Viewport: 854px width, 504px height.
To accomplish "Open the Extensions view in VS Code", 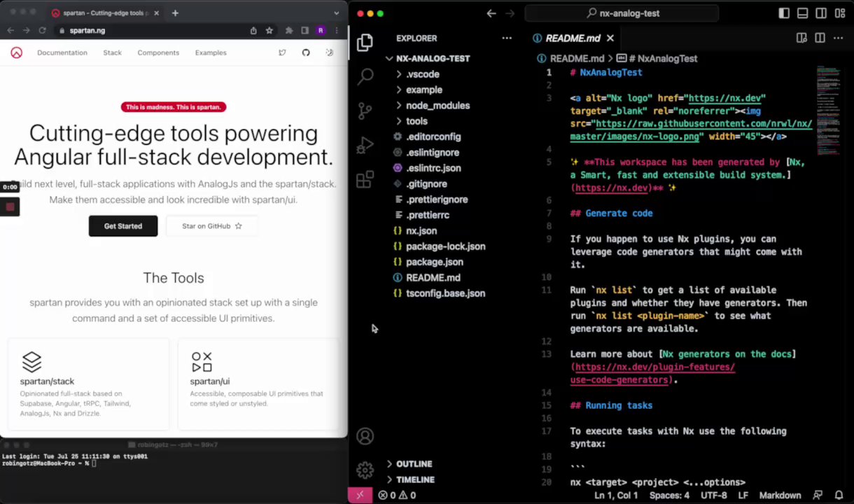I will tap(365, 179).
